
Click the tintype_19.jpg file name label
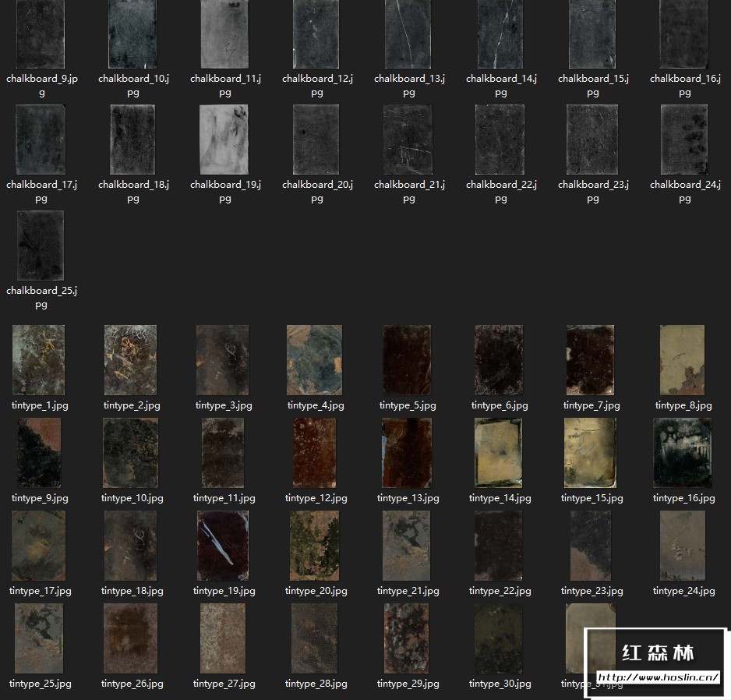click(x=224, y=591)
